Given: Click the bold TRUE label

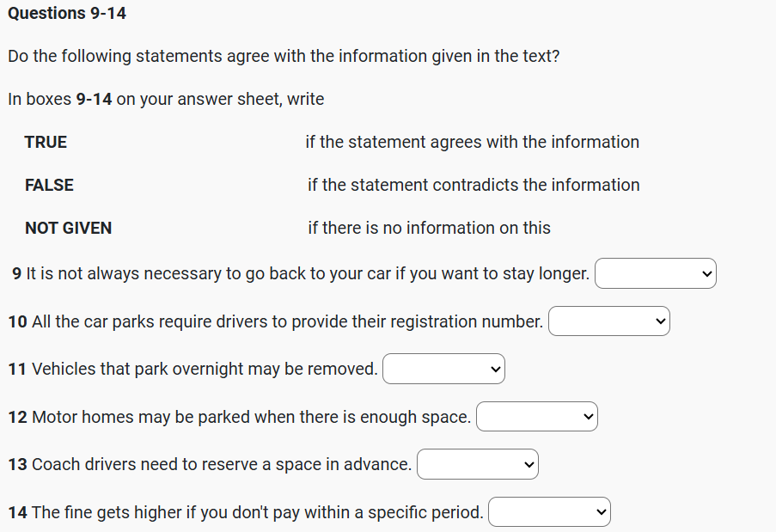Looking at the screenshot, I should click(x=46, y=142).
